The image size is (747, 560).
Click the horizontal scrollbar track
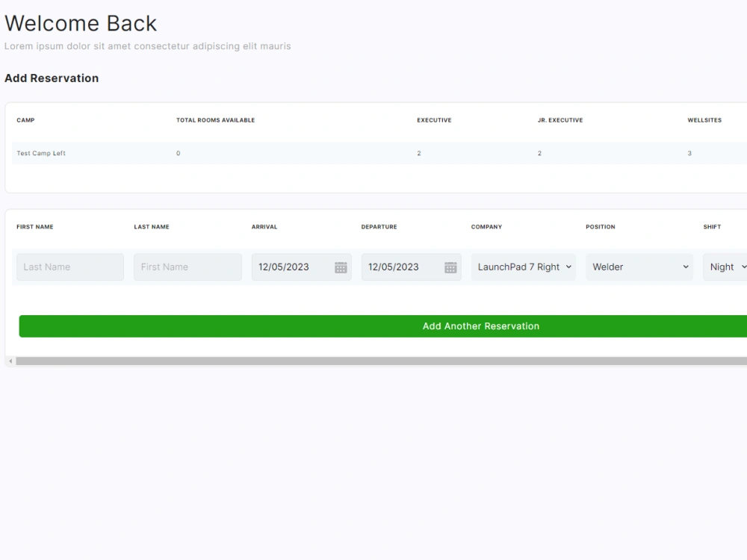point(381,361)
